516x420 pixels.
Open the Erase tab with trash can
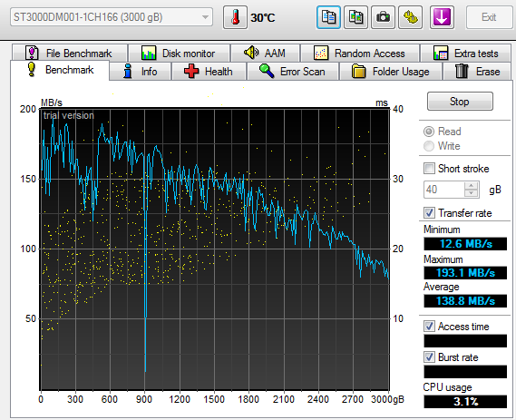(x=478, y=72)
